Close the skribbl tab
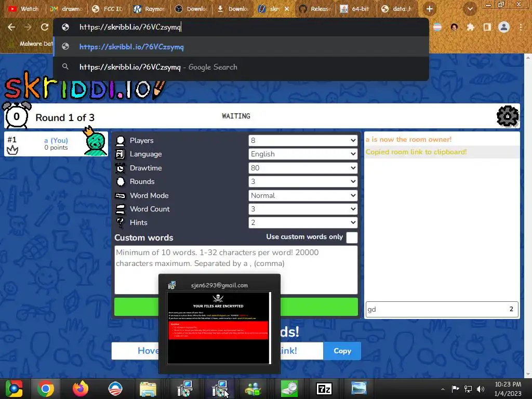 (x=287, y=9)
